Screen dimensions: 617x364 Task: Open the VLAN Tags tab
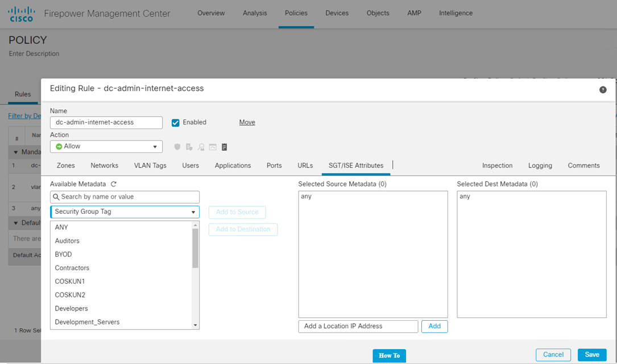(150, 166)
